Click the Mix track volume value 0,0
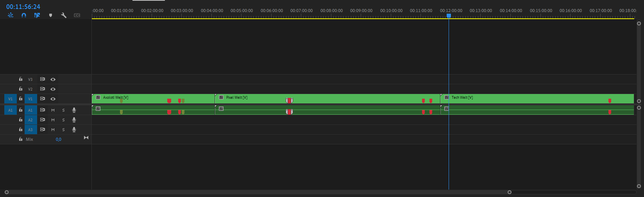644x197 pixels. point(58,139)
